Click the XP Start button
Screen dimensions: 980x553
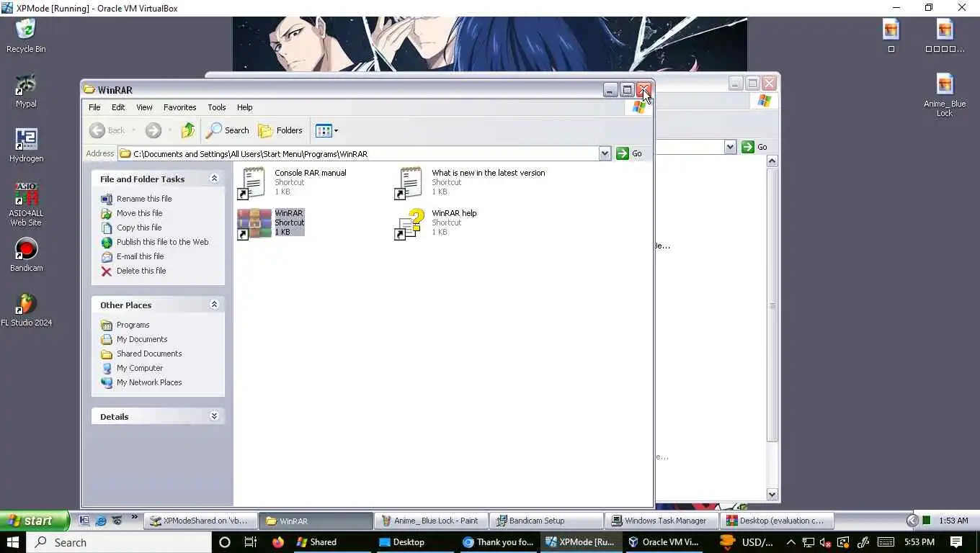click(x=34, y=521)
